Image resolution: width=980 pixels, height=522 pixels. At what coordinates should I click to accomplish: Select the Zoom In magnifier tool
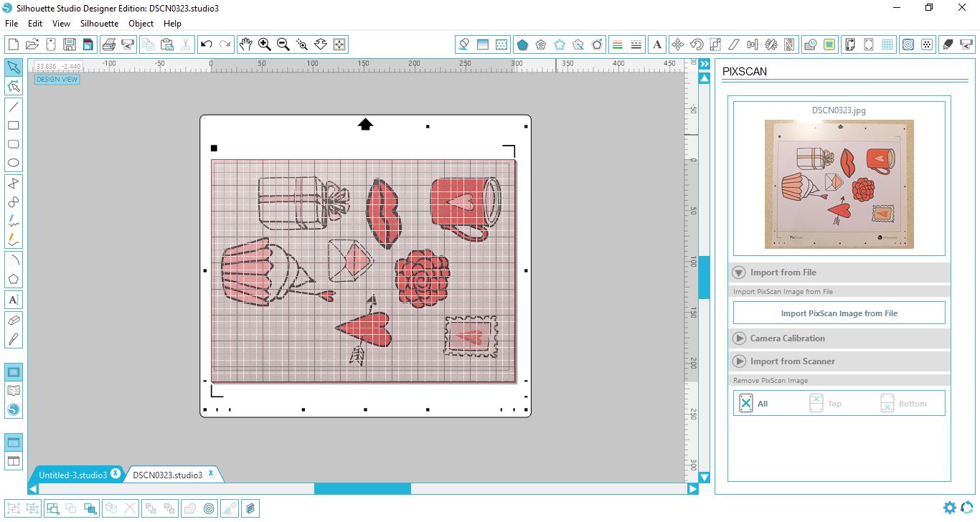(264, 44)
